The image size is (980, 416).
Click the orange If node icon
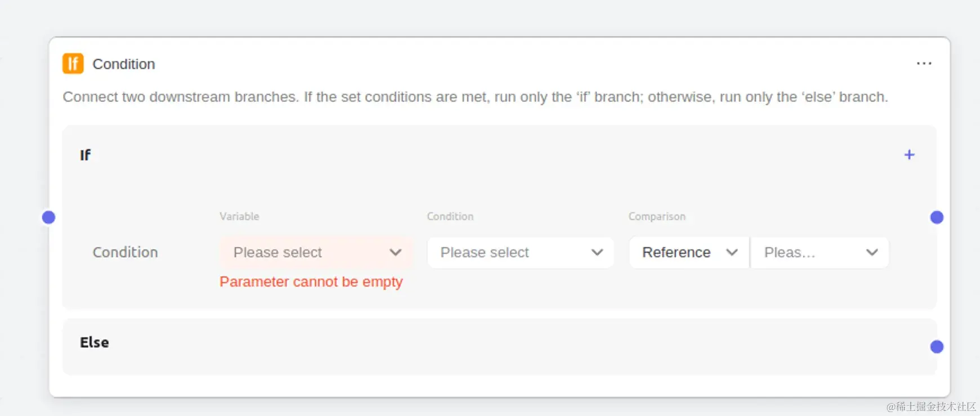point(73,64)
